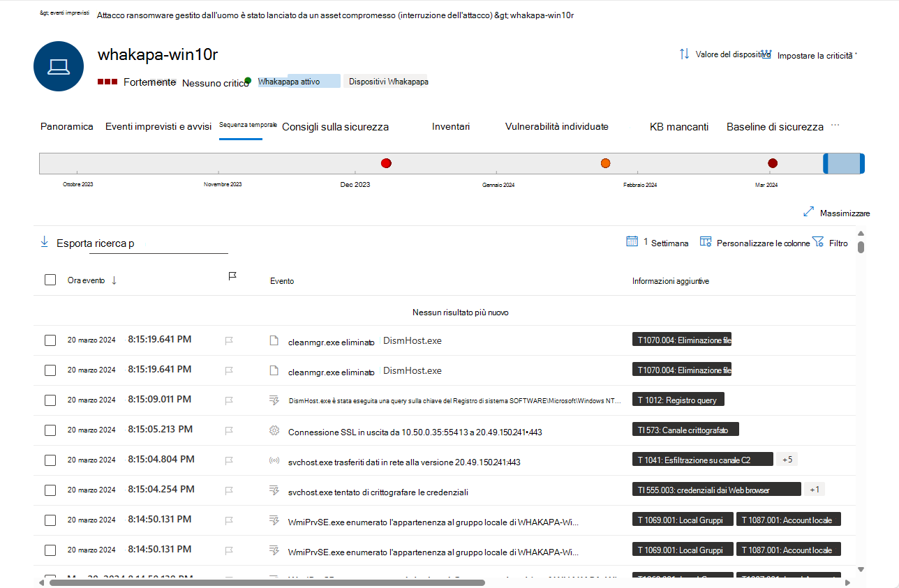The width and height of the screenshot is (899, 588).
Task: Check the 8:15:04.254 PM svchost.exe row
Action: point(50,490)
